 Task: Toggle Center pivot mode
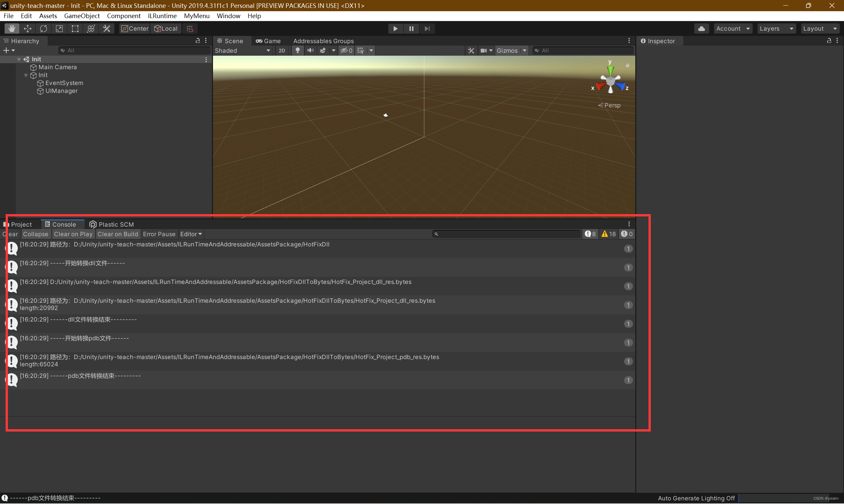[135, 29]
